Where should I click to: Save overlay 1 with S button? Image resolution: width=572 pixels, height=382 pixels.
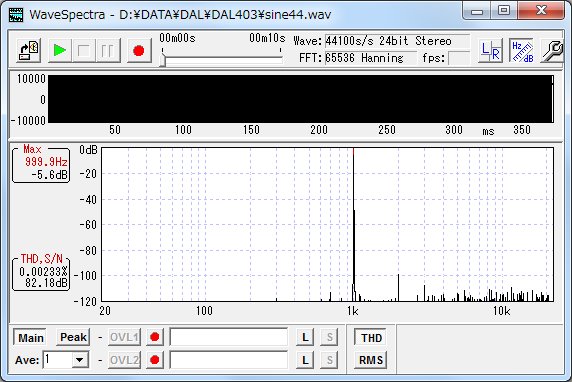point(329,337)
